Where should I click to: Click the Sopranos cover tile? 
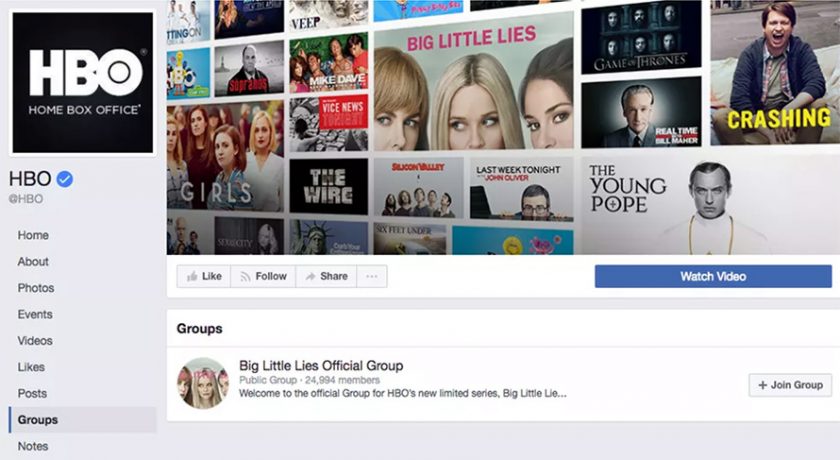pyautogui.click(x=249, y=69)
